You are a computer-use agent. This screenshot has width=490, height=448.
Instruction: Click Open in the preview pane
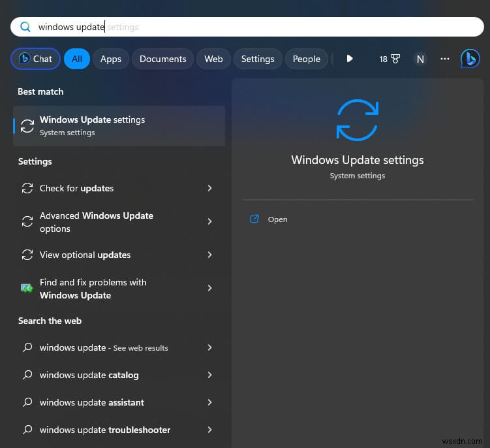277,219
